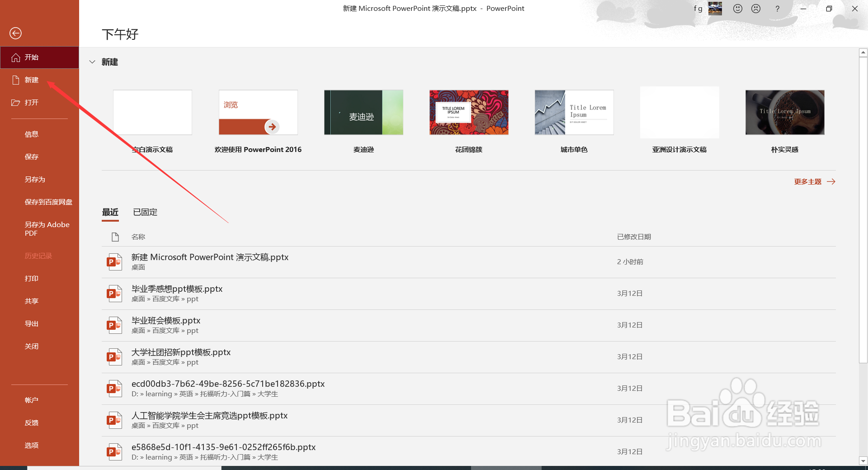
Task: Send a smile feedback face icon
Action: point(738,9)
